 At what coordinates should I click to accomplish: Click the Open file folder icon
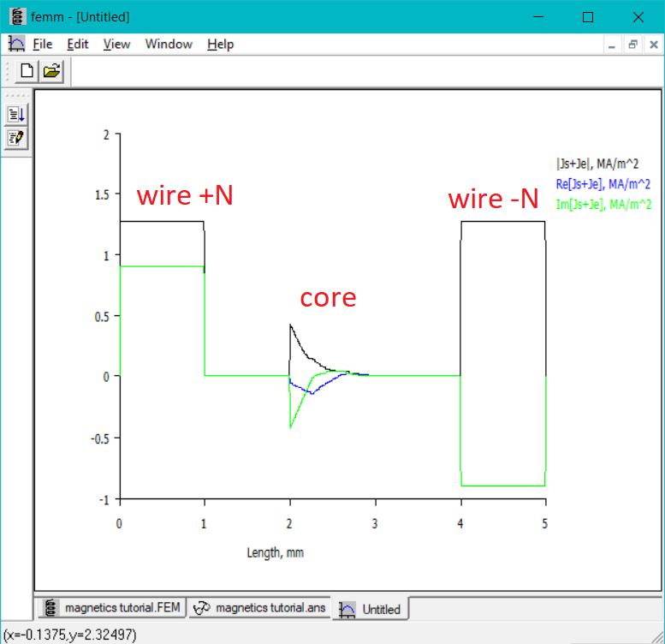pos(51,71)
